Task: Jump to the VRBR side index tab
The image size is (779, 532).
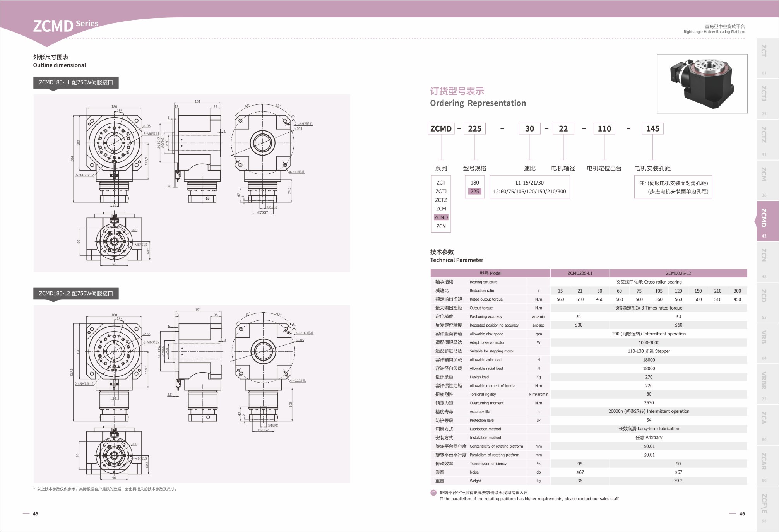Action: (767, 384)
